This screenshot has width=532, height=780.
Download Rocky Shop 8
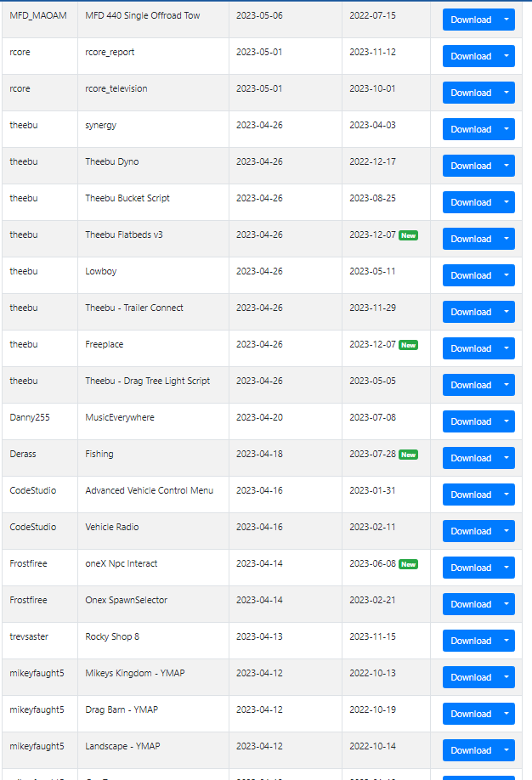(x=471, y=641)
